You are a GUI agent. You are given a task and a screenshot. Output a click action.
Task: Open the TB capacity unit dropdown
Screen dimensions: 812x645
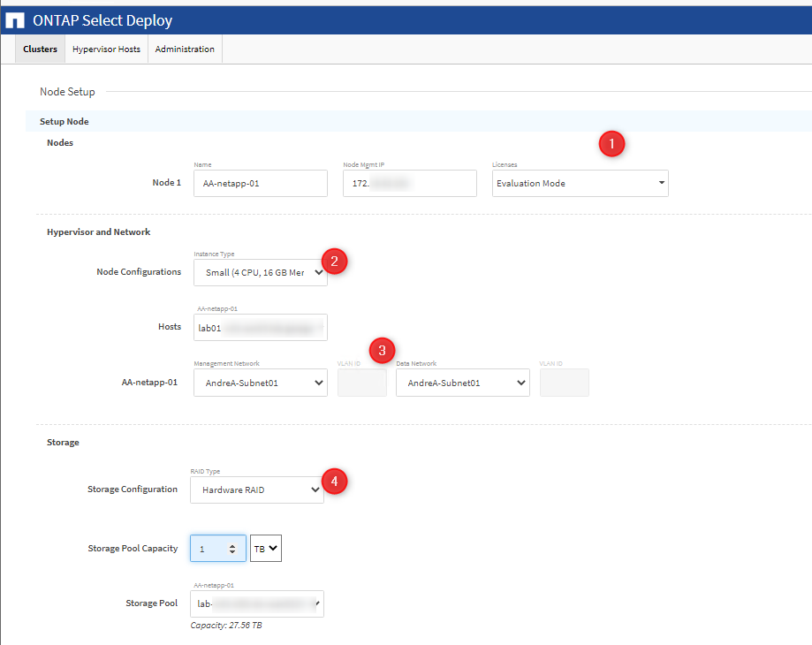pos(266,549)
